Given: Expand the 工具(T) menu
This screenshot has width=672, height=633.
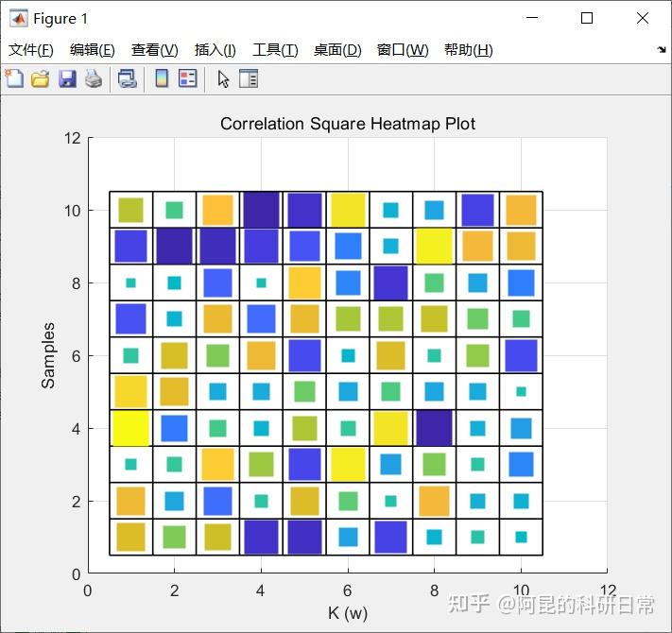Looking at the screenshot, I should coord(275,50).
